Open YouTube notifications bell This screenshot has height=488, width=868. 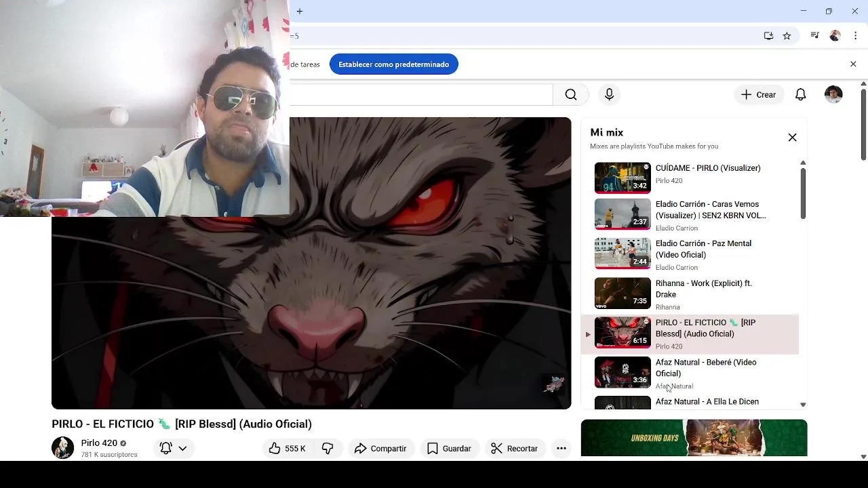click(x=801, y=95)
